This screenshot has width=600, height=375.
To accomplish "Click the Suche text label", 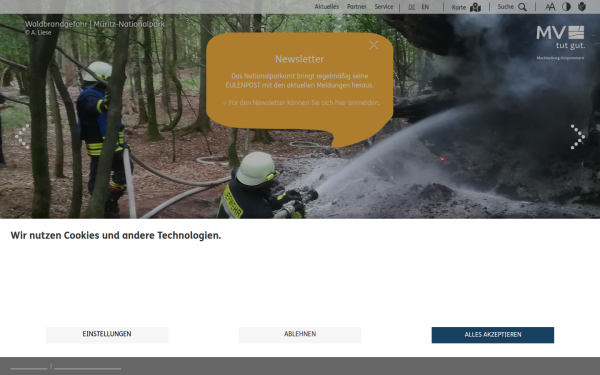I will (x=505, y=7).
